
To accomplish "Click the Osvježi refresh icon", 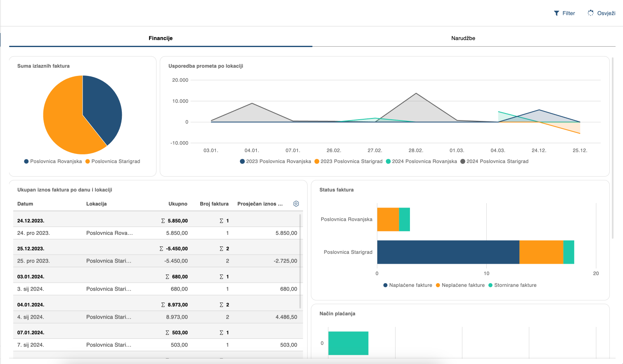I will [591, 13].
